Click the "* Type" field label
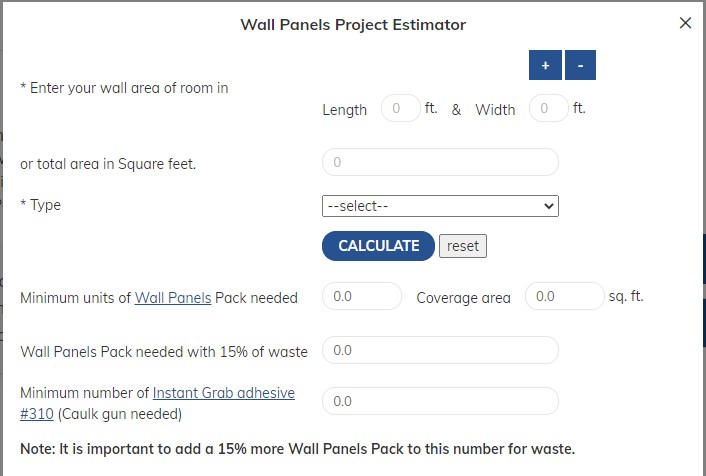 41,205
